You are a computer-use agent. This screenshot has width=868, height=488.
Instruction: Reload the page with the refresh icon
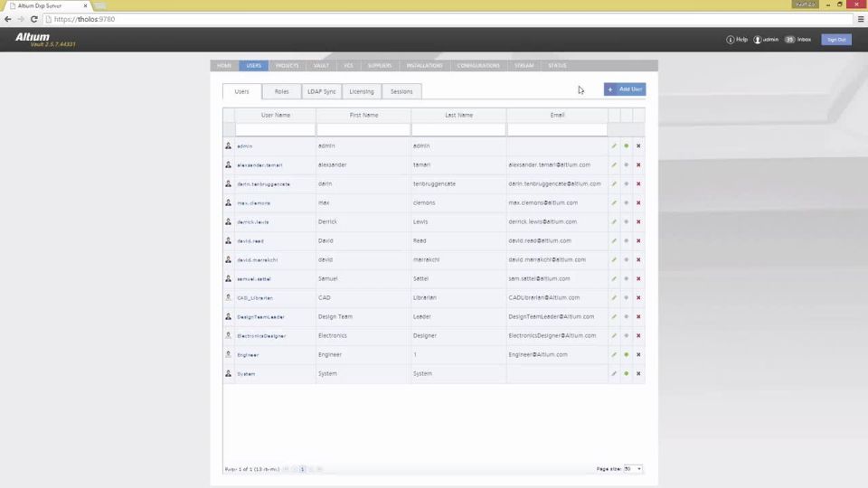pos(33,19)
